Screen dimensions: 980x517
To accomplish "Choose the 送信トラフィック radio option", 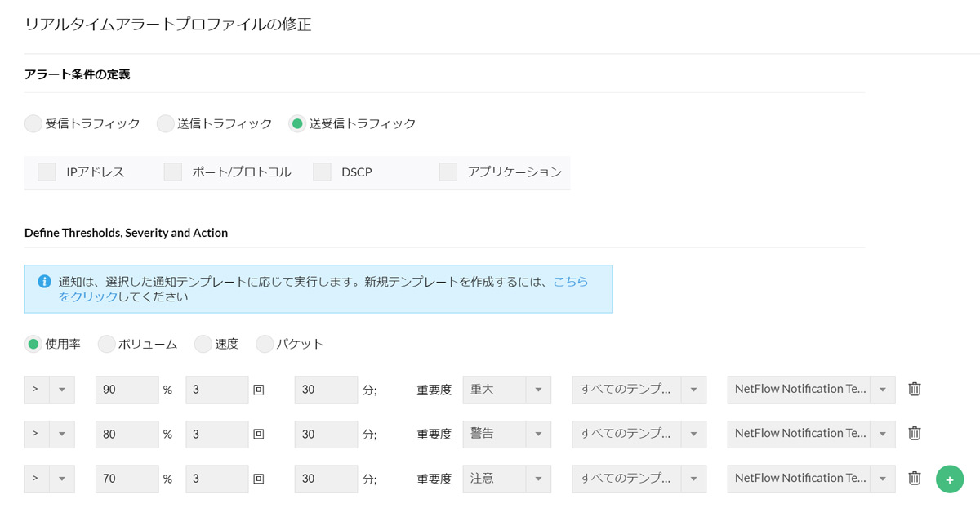I will 166,124.
